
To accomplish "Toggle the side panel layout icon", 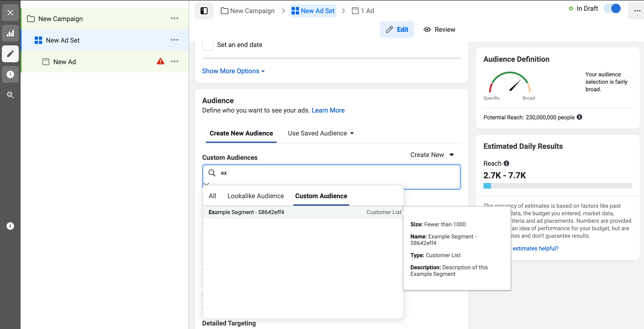I will coord(204,11).
